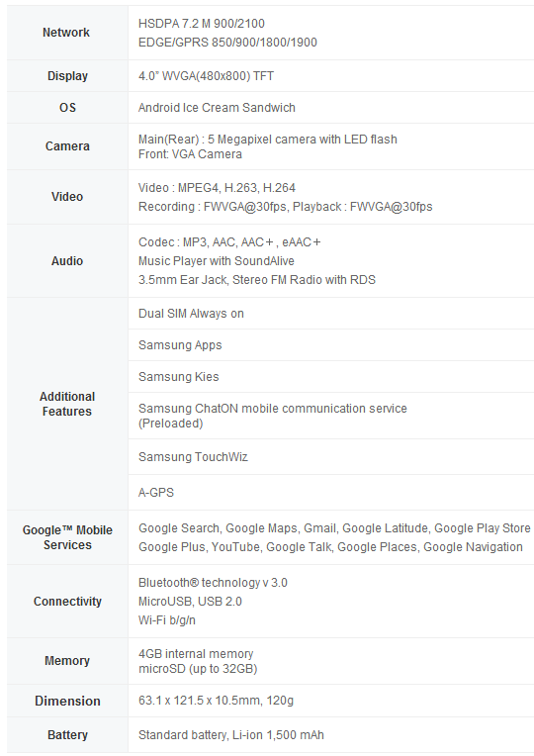Click the OS row header
This screenshot has width=534, height=756.
click(67, 108)
